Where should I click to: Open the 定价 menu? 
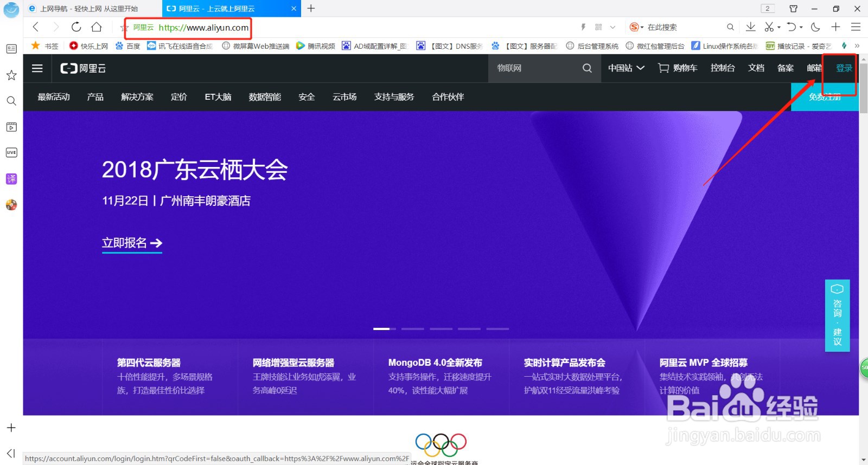click(179, 97)
